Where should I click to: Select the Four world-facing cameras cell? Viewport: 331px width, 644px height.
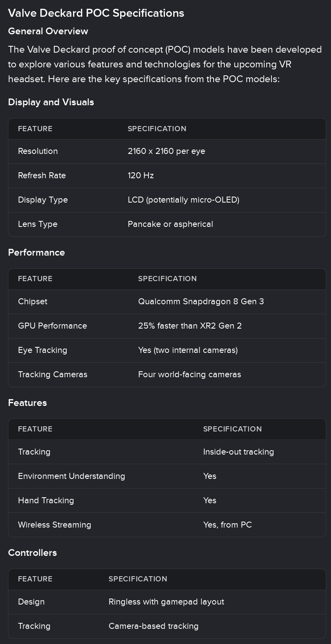tap(190, 374)
